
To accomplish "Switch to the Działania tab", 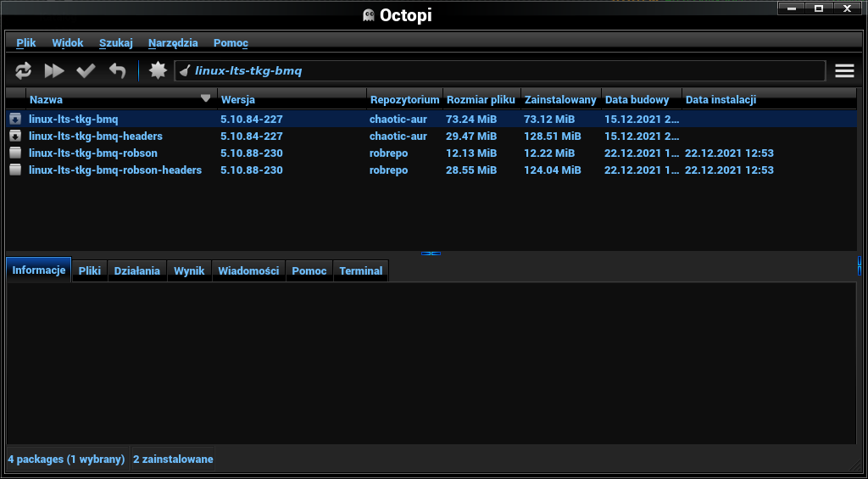I will click(137, 270).
